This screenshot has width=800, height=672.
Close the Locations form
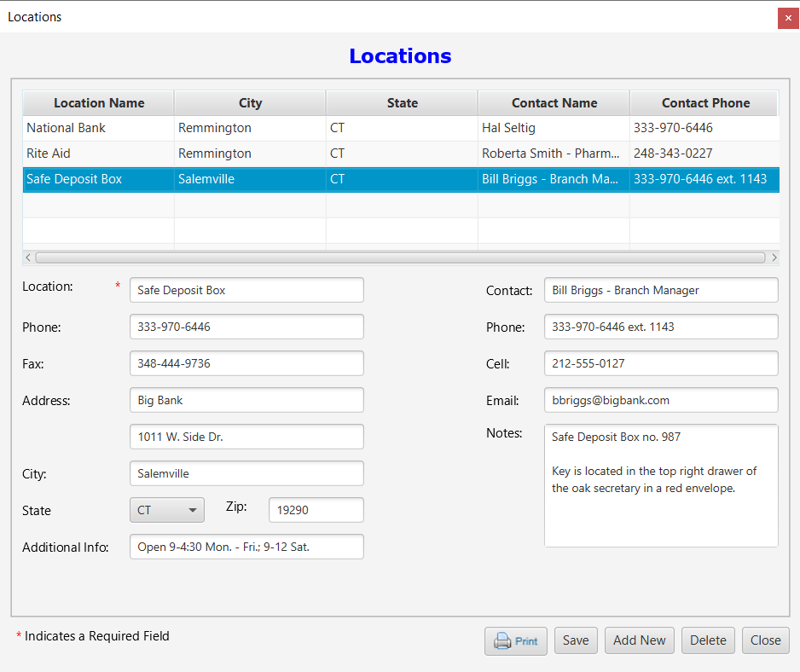[765, 640]
